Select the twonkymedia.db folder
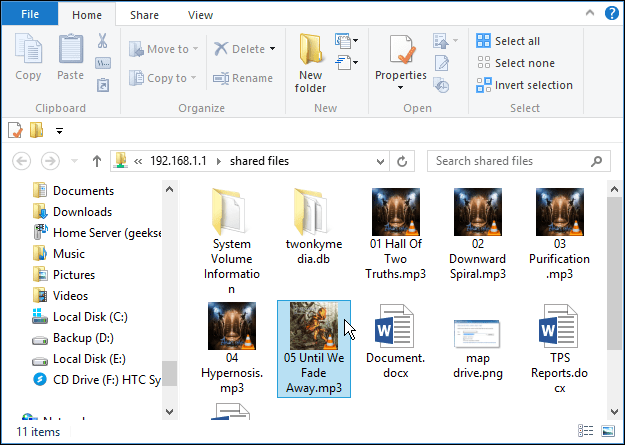The height and width of the screenshot is (445, 625). tap(314, 226)
